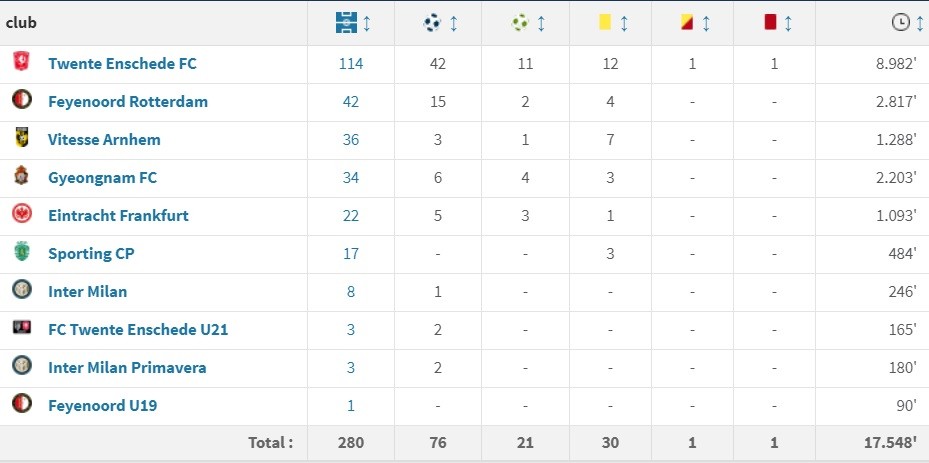929x463 pixels.
Task: Click Feyenoord U19 club name
Action: pos(102,405)
